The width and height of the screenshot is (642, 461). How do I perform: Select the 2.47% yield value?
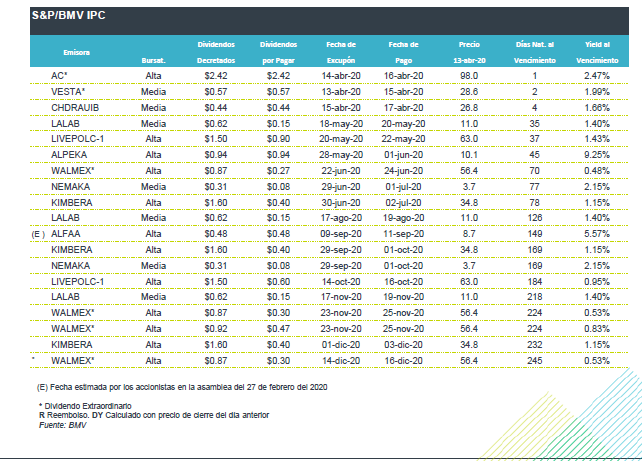597,76
